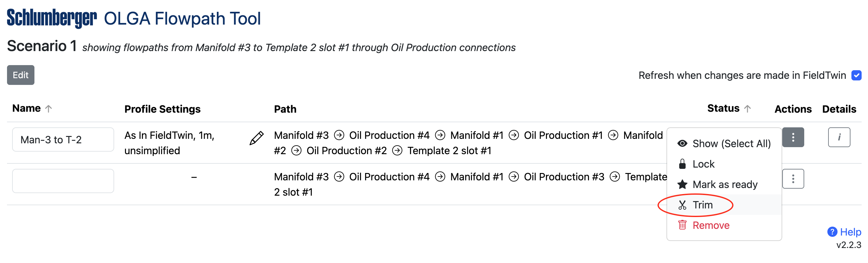Uncheck Refresh when changes are made in FieldTwin
This screenshot has width=868, height=263.
coord(856,75)
